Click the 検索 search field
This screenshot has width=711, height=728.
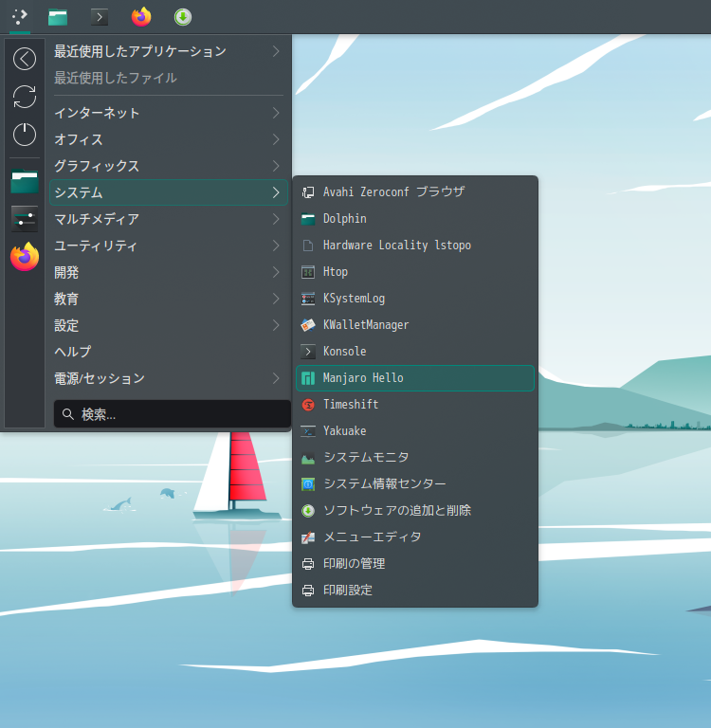tap(173, 413)
